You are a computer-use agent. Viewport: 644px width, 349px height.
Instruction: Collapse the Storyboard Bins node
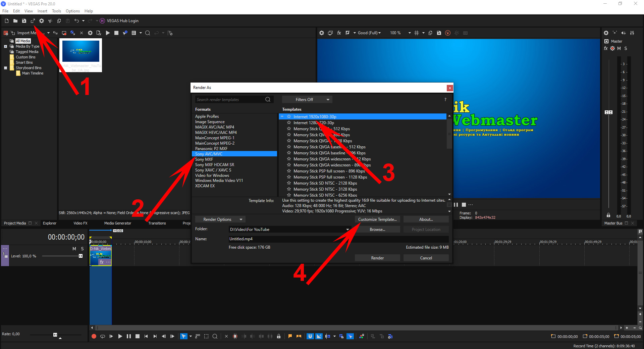click(x=5, y=68)
